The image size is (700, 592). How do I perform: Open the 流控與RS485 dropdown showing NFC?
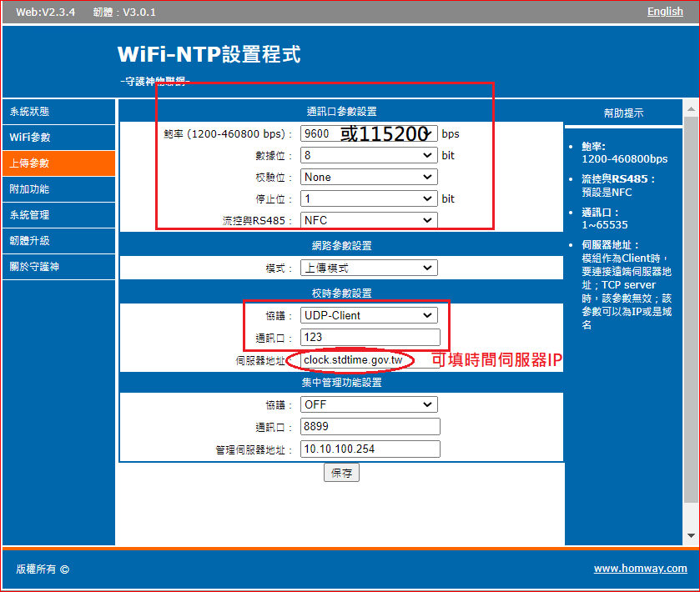(369, 220)
